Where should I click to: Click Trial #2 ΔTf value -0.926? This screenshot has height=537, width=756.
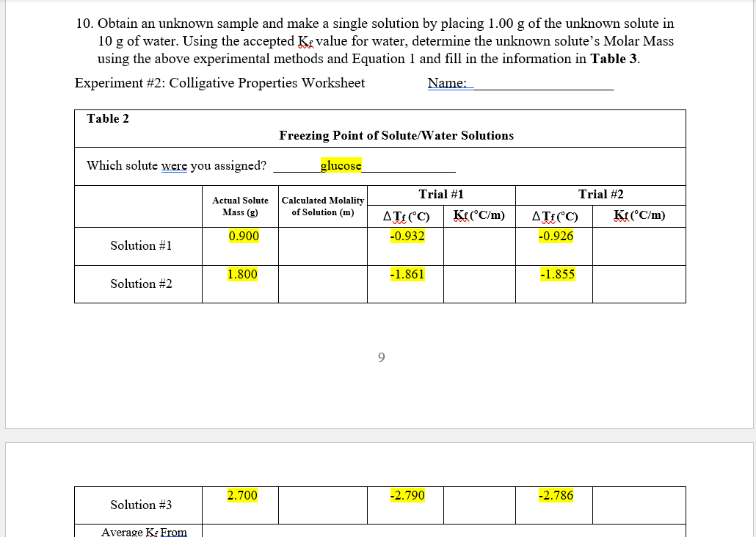click(556, 236)
